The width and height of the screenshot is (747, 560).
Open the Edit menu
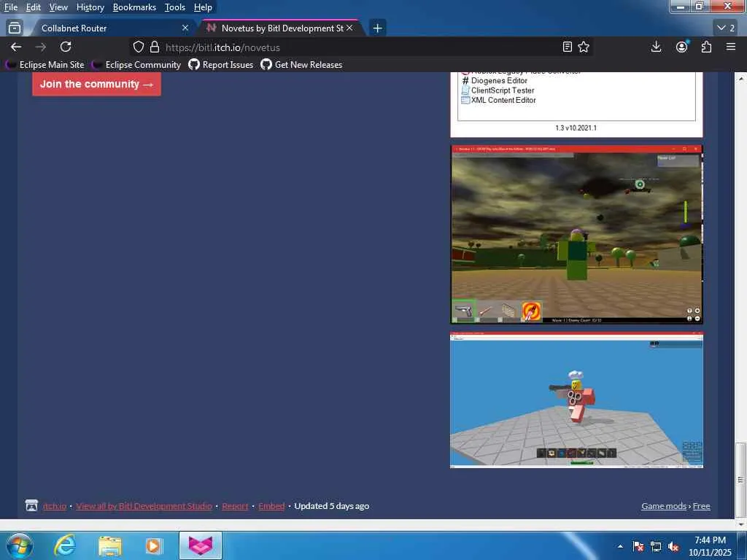(x=33, y=7)
